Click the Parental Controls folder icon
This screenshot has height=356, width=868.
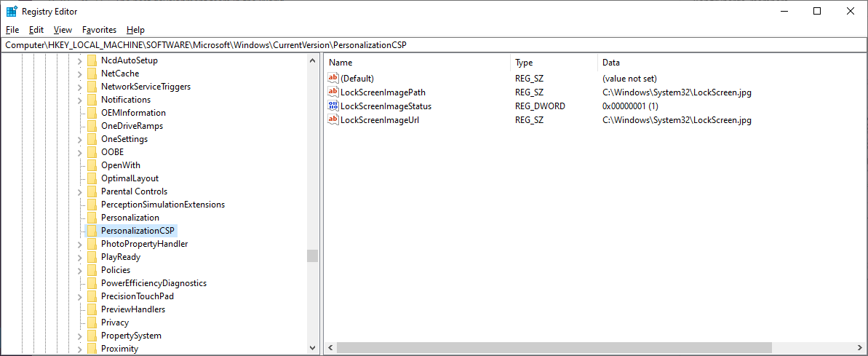coord(92,191)
